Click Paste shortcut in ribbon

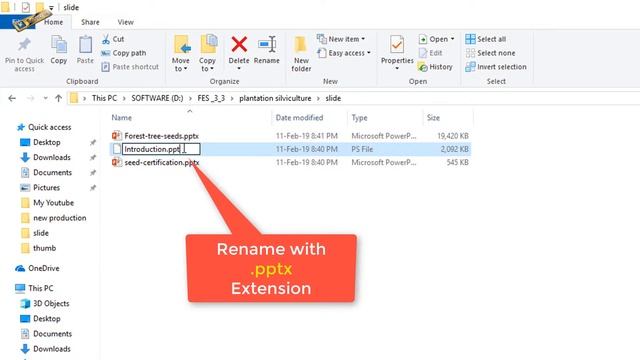(130, 67)
